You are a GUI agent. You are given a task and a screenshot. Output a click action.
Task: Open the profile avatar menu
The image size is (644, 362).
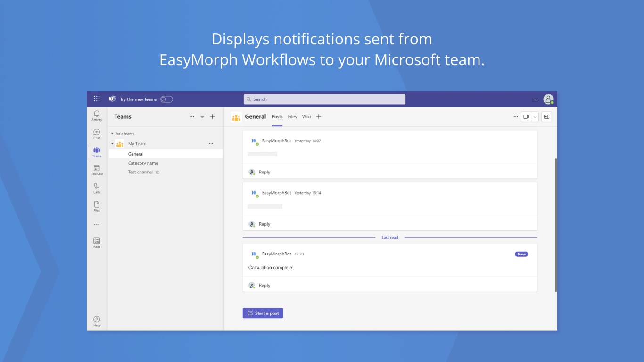pyautogui.click(x=548, y=99)
